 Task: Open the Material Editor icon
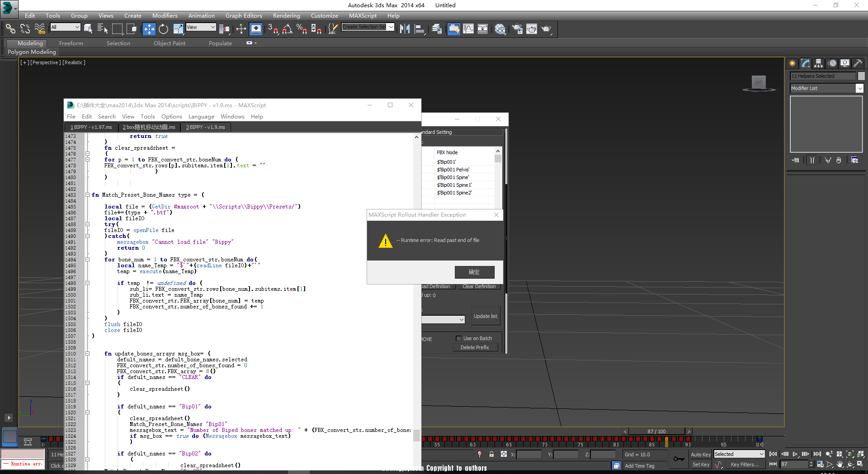(x=500, y=29)
